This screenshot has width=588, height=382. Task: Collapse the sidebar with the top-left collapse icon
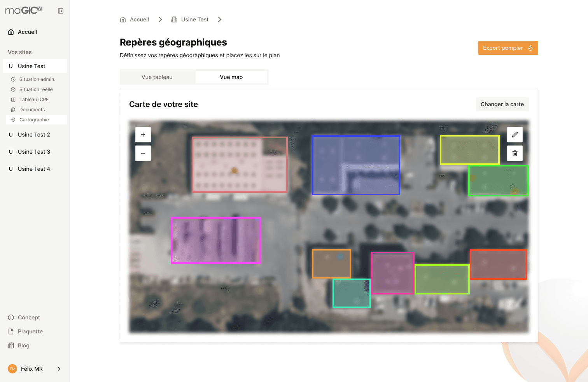[60, 11]
